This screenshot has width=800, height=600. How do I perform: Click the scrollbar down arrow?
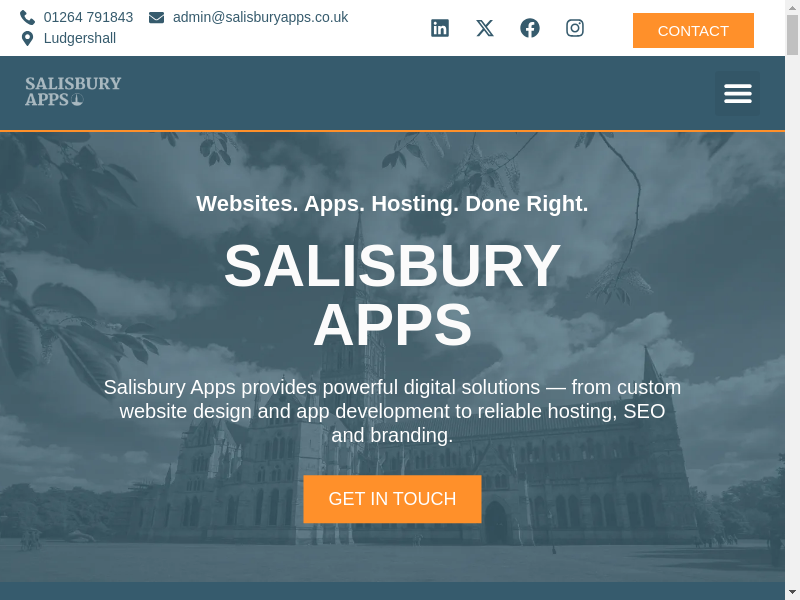pos(792,594)
